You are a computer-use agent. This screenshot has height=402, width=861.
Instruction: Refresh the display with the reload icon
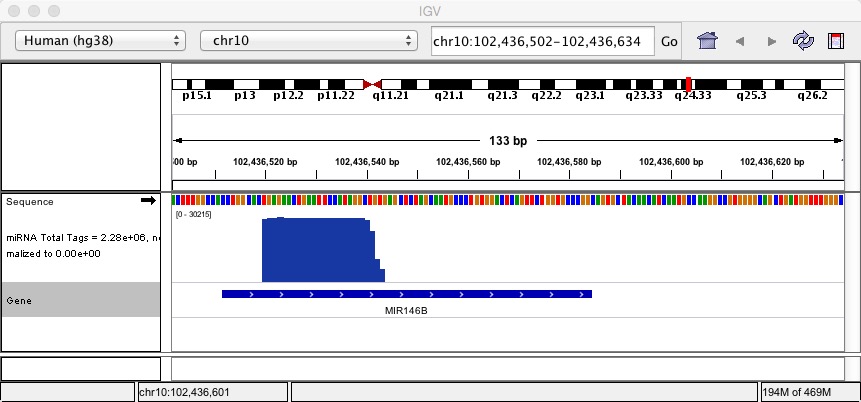click(x=802, y=41)
